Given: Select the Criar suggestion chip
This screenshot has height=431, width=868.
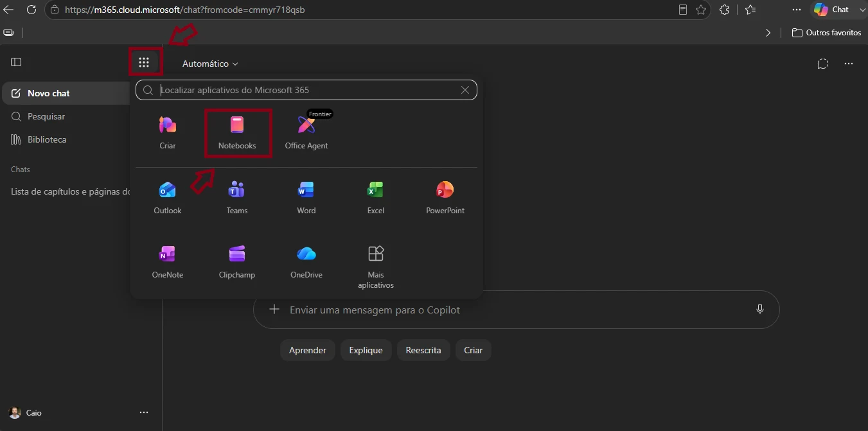Looking at the screenshot, I should click(x=474, y=350).
